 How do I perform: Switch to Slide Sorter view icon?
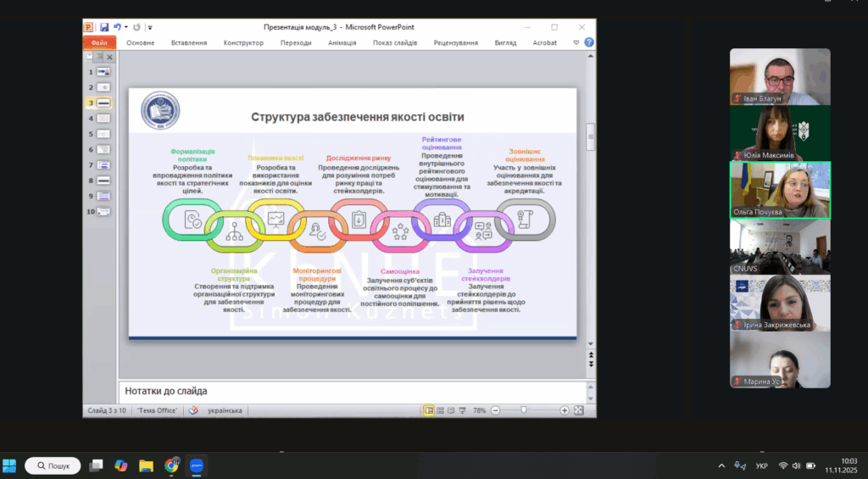tap(440, 410)
